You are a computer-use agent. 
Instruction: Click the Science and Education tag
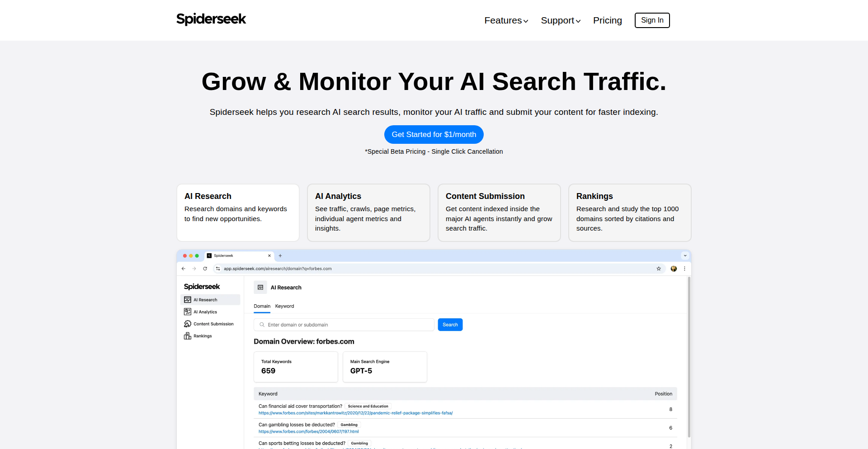click(x=368, y=406)
